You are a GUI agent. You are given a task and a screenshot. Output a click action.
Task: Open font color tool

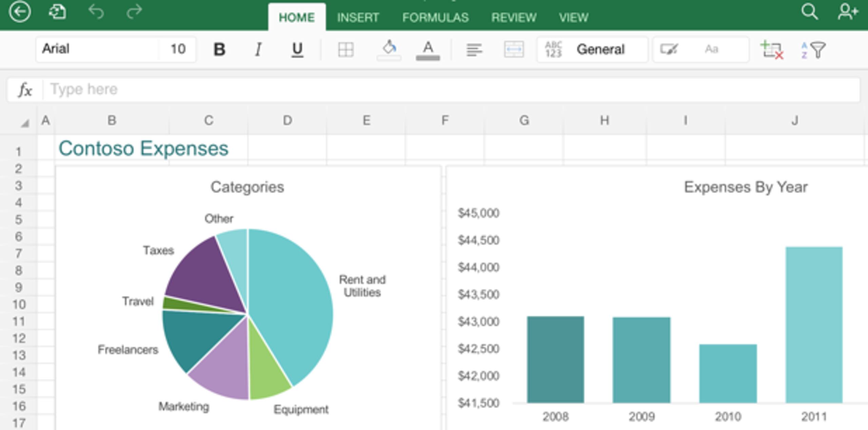point(428,50)
